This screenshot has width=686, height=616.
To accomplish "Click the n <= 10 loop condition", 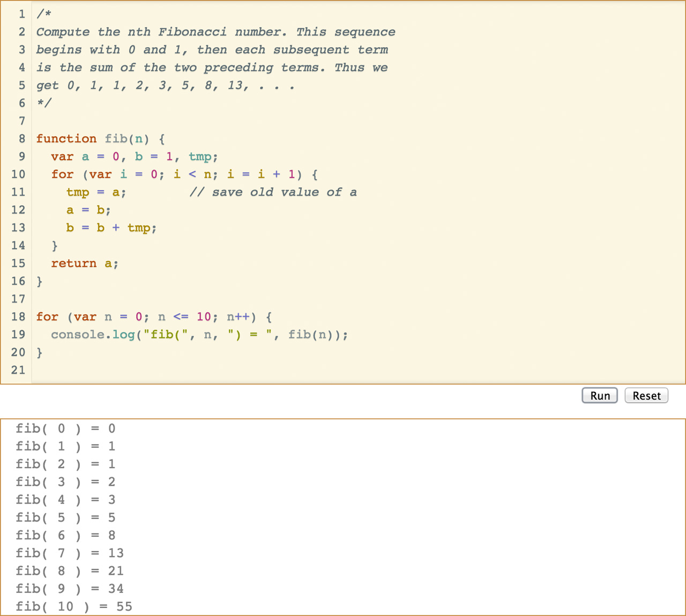I will 182,317.
